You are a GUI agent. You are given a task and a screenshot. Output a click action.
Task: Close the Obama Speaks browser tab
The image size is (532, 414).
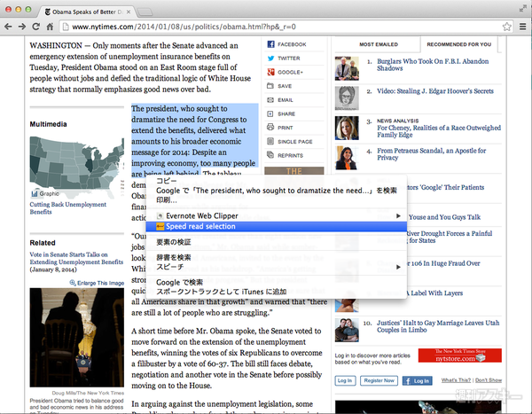tap(129, 12)
